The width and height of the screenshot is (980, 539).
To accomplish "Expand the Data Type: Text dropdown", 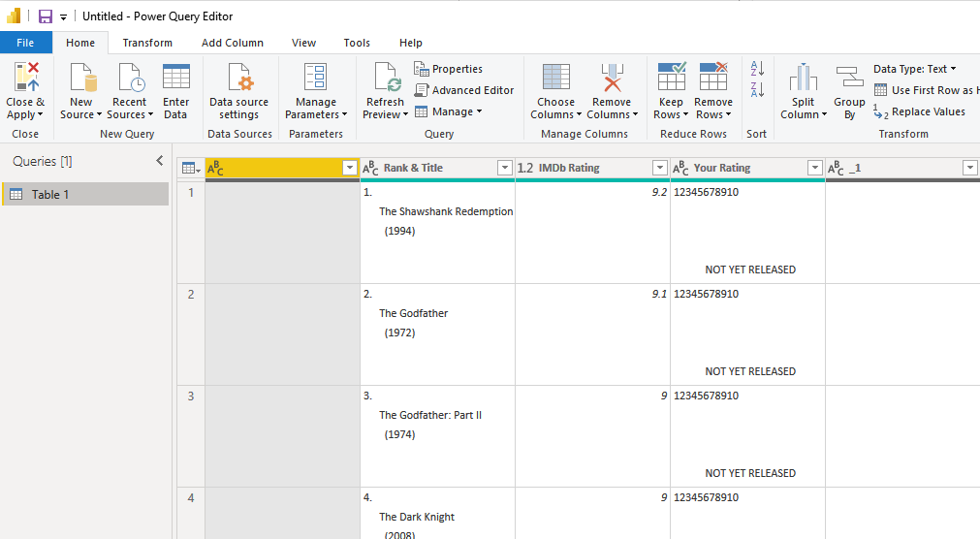I will (914, 69).
